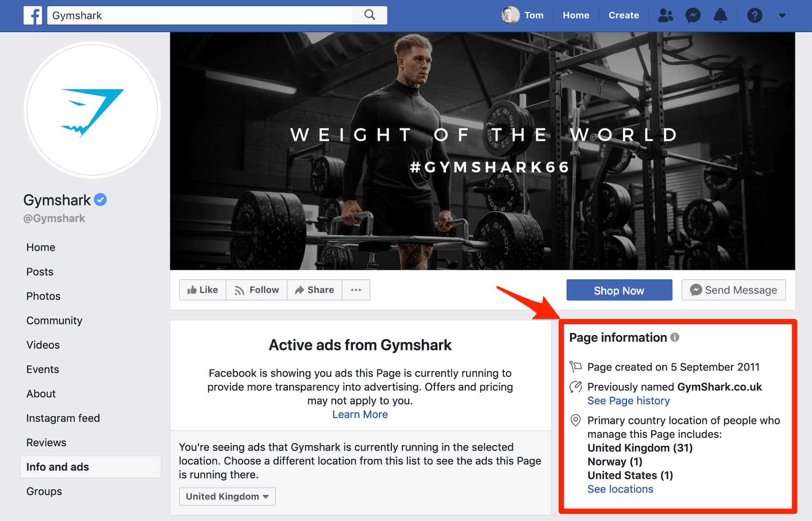Click the friend requests icon
Screen dimensions: 812x521
665,15
